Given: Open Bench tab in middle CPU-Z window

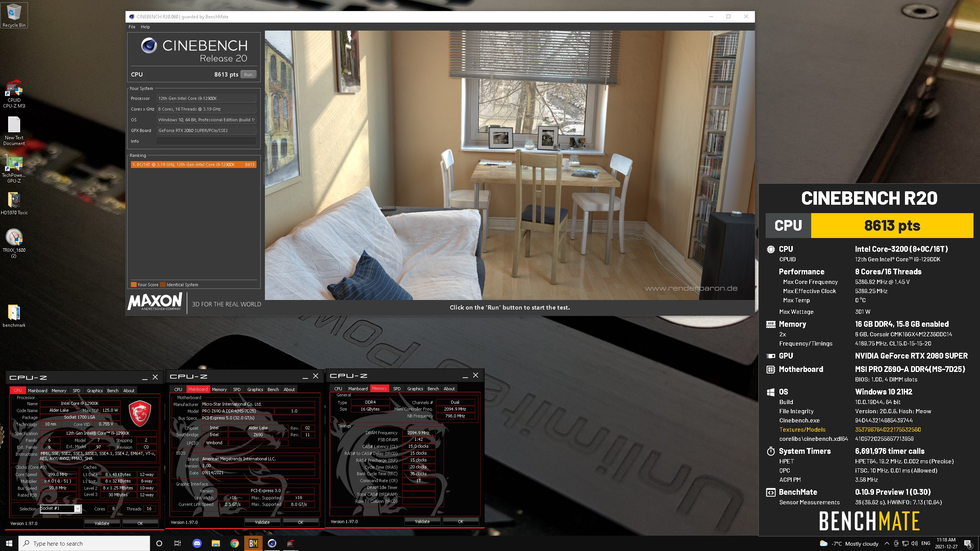Looking at the screenshot, I should pyautogui.click(x=273, y=390).
